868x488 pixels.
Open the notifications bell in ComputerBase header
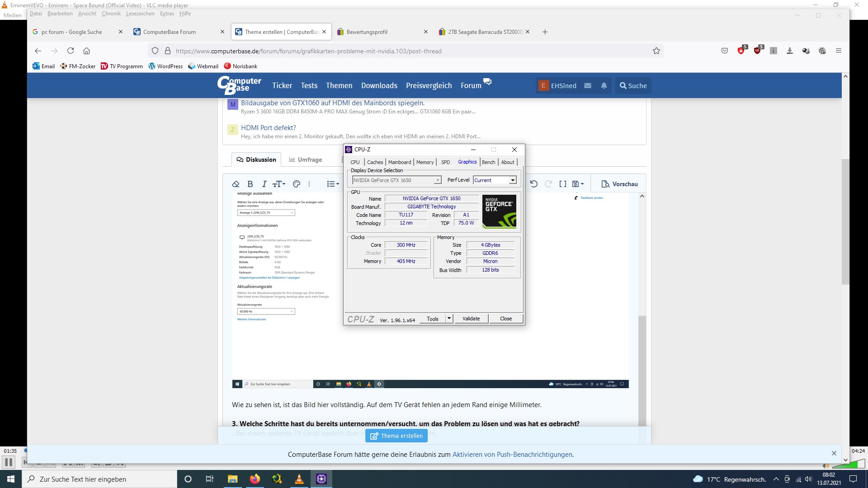604,85
